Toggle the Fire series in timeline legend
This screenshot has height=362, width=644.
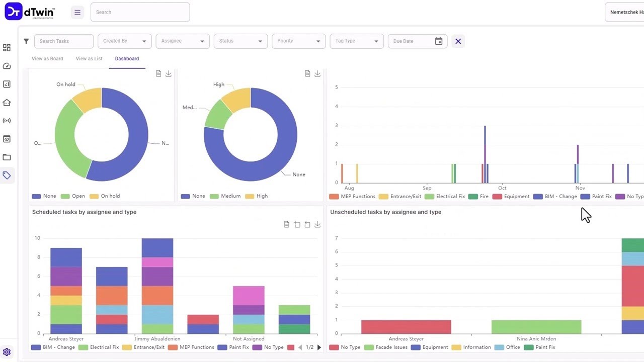(478, 197)
